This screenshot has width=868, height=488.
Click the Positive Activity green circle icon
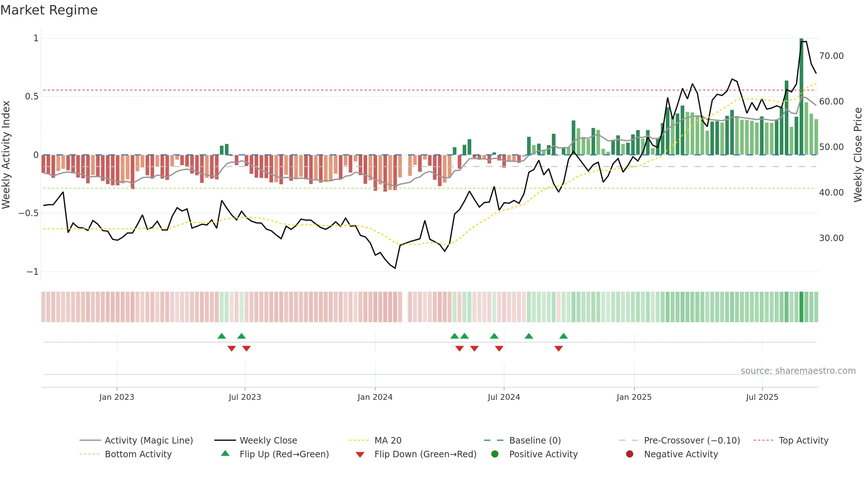click(x=495, y=454)
